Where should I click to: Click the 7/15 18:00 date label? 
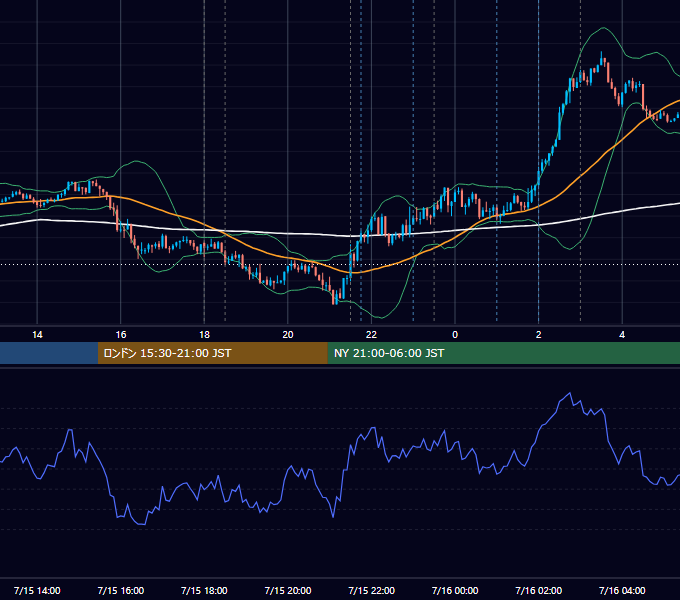204,590
